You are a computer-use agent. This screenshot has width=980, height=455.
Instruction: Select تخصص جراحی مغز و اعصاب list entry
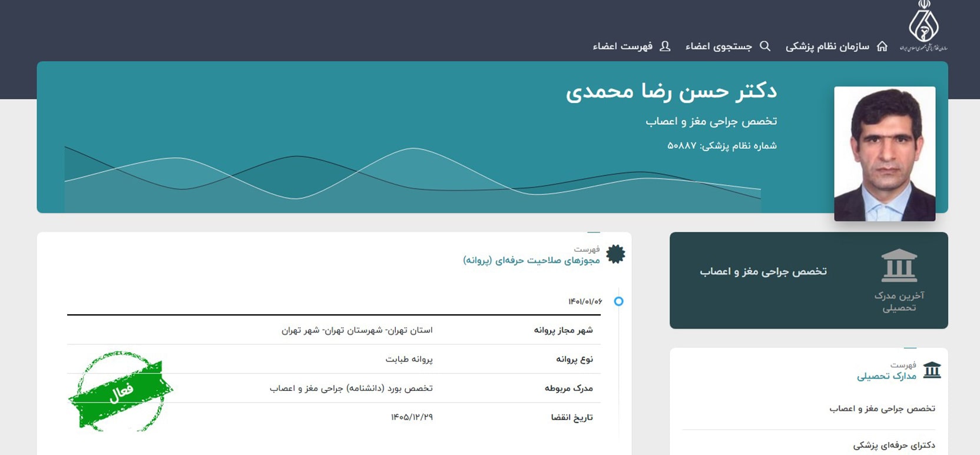pos(882,408)
